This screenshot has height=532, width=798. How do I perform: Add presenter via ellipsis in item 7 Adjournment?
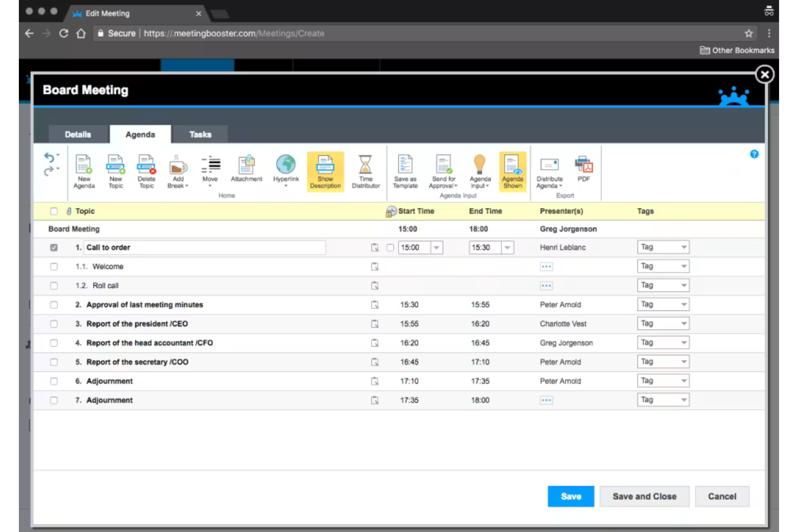[x=546, y=400]
